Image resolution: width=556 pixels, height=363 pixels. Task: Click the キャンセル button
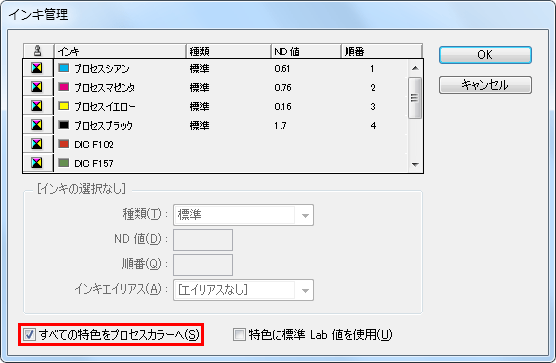[485, 85]
